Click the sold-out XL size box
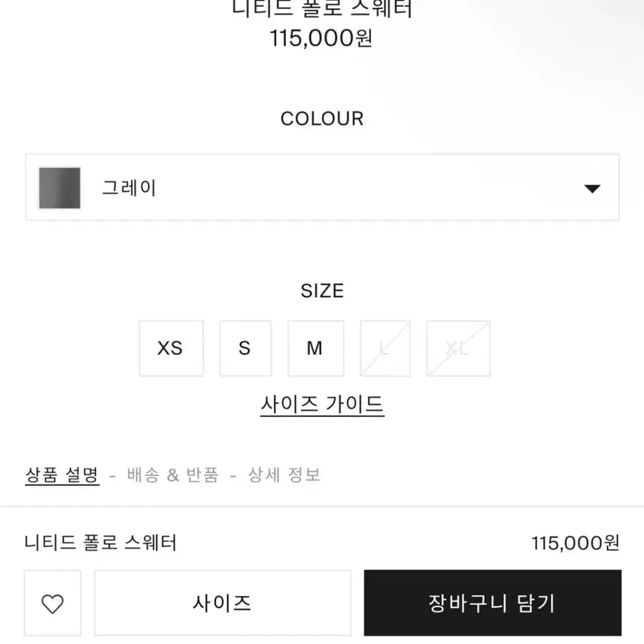The height and width of the screenshot is (644, 644). point(457,348)
